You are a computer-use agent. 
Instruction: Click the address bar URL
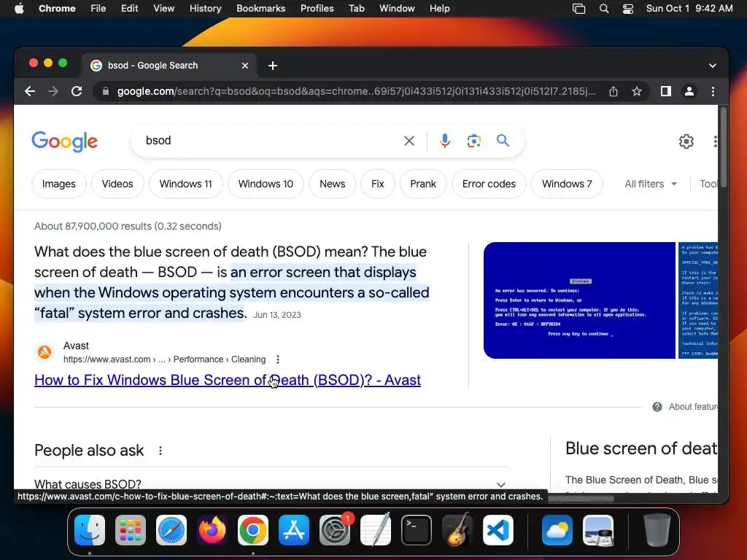tap(356, 91)
